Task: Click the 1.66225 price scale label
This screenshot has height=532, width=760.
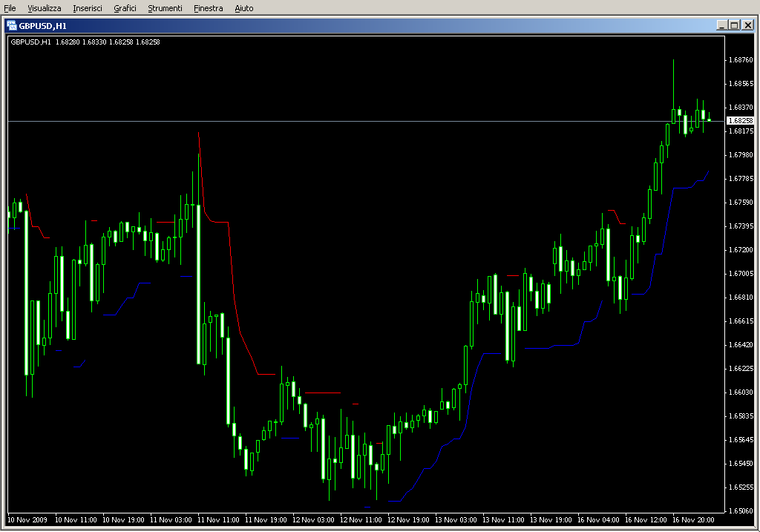Action: (741, 369)
